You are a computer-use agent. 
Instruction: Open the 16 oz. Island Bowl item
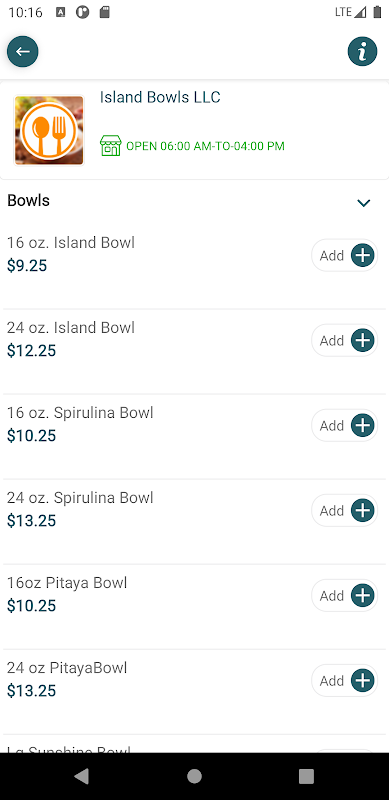(x=194, y=266)
